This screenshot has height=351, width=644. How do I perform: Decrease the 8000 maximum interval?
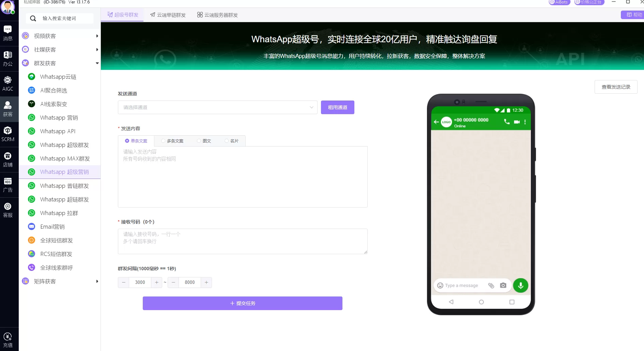pos(173,282)
